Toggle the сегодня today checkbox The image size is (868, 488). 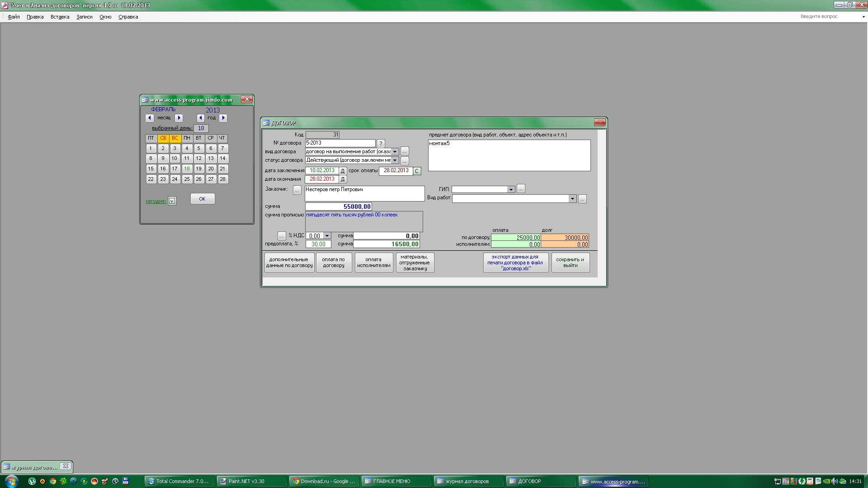(x=172, y=201)
